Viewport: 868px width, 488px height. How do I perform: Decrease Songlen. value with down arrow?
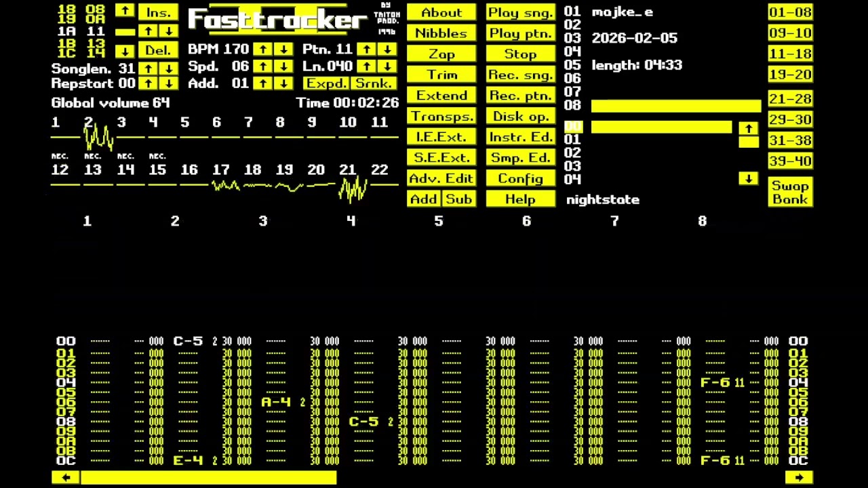point(169,68)
